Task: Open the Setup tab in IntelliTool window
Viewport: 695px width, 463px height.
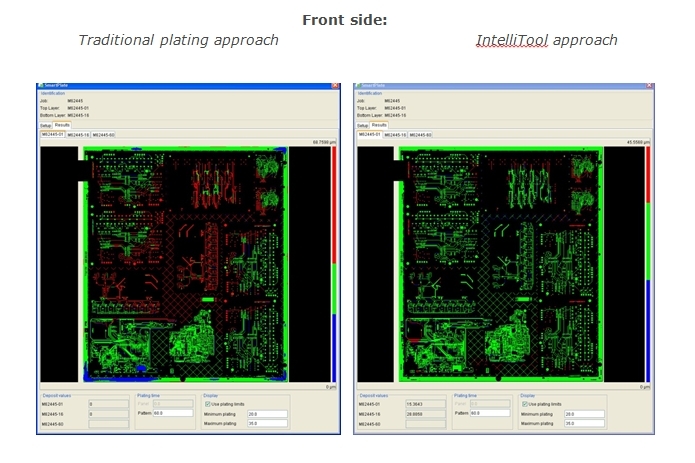Action: [362, 125]
